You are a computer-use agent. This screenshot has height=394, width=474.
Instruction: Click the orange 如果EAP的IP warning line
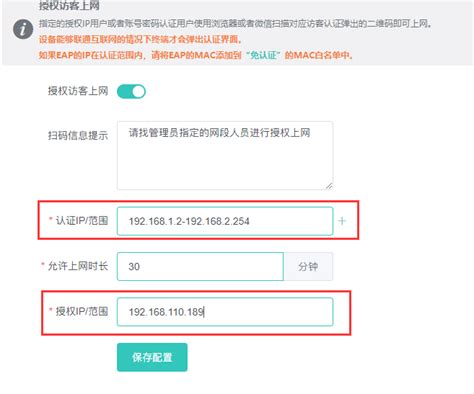[196, 55]
